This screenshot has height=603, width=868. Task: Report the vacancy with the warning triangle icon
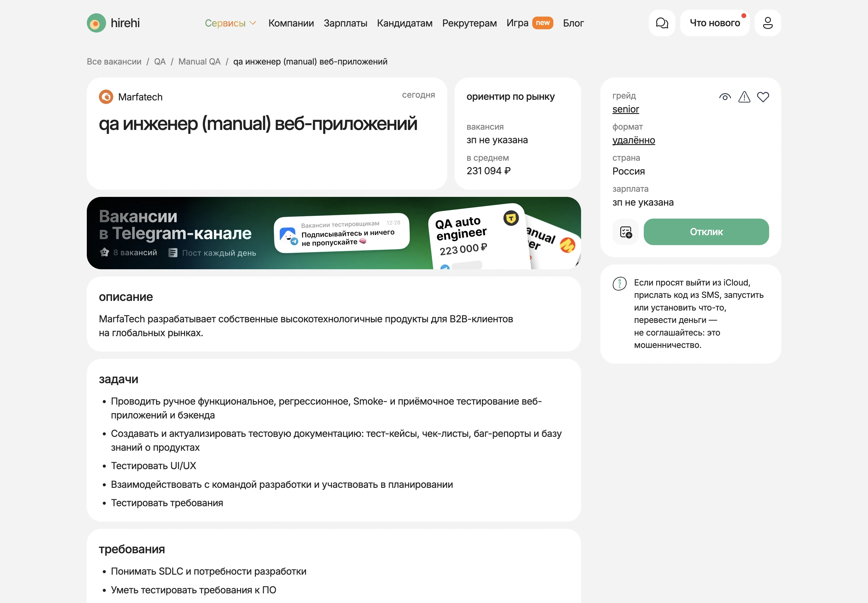(x=744, y=97)
